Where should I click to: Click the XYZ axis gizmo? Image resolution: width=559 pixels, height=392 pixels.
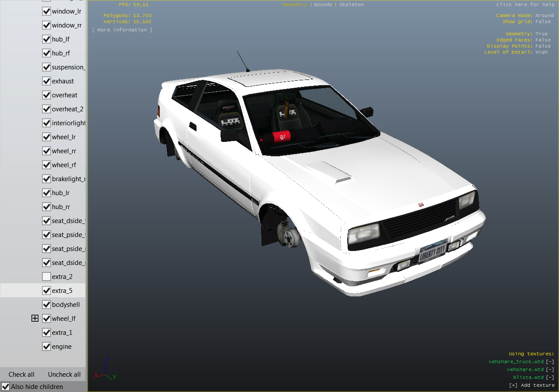pos(105,369)
